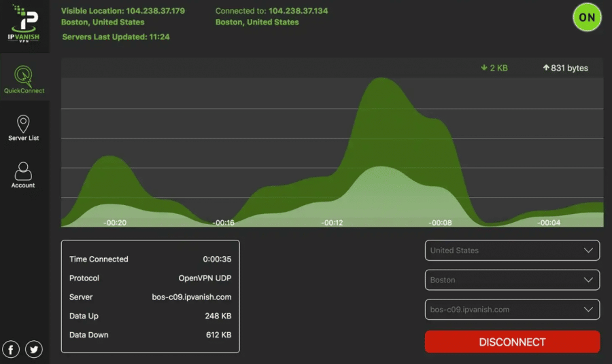This screenshot has height=364, width=612.
Task: Click the IPVanish VPN logo
Action: [24, 23]
